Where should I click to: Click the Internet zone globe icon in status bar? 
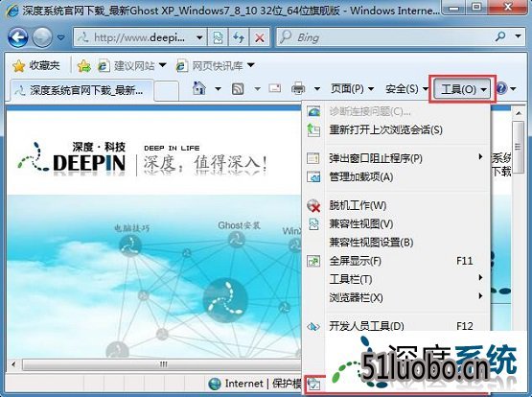coord(215,384)
